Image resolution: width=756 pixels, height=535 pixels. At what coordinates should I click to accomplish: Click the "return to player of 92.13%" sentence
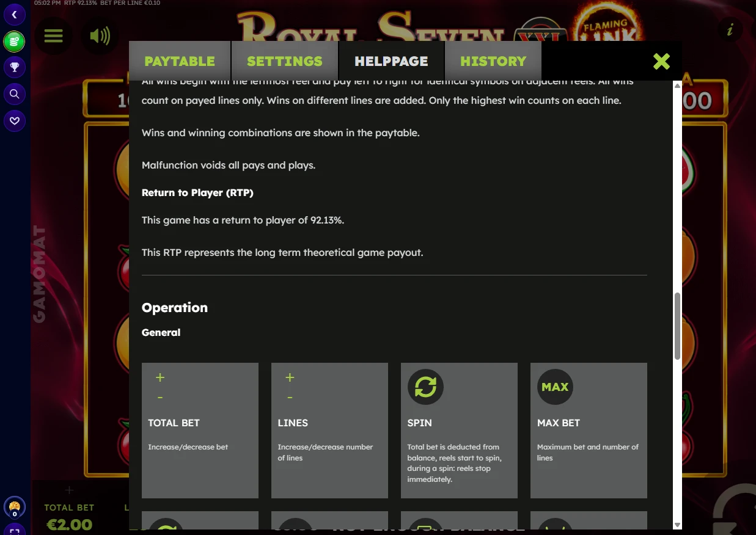[x=243, y=220]
